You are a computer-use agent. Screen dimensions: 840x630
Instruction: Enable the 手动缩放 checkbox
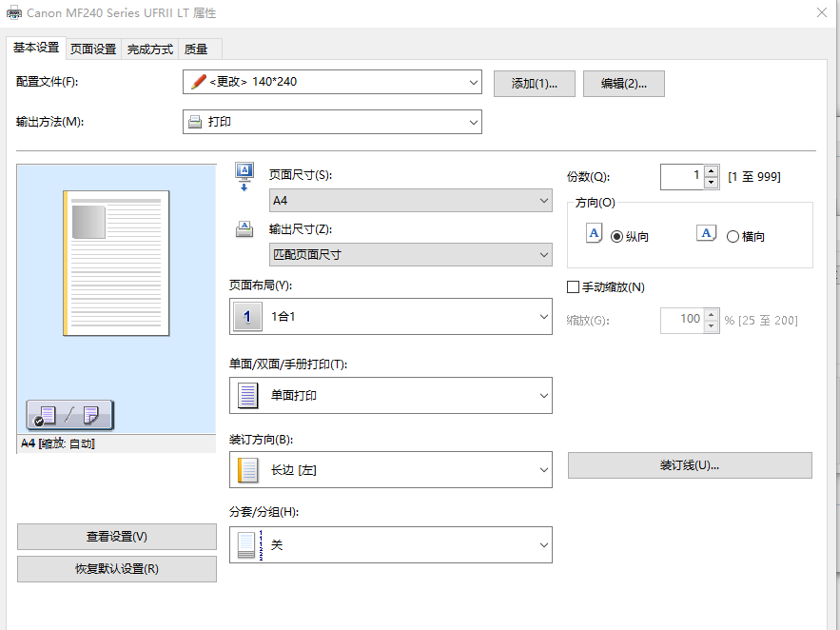(x=573, y=287)
